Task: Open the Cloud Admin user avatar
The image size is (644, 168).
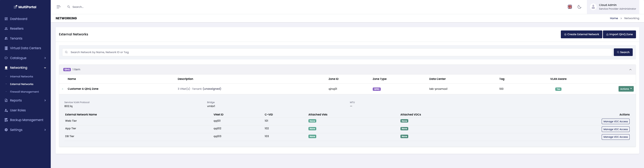Action: [x=593, y=7]
